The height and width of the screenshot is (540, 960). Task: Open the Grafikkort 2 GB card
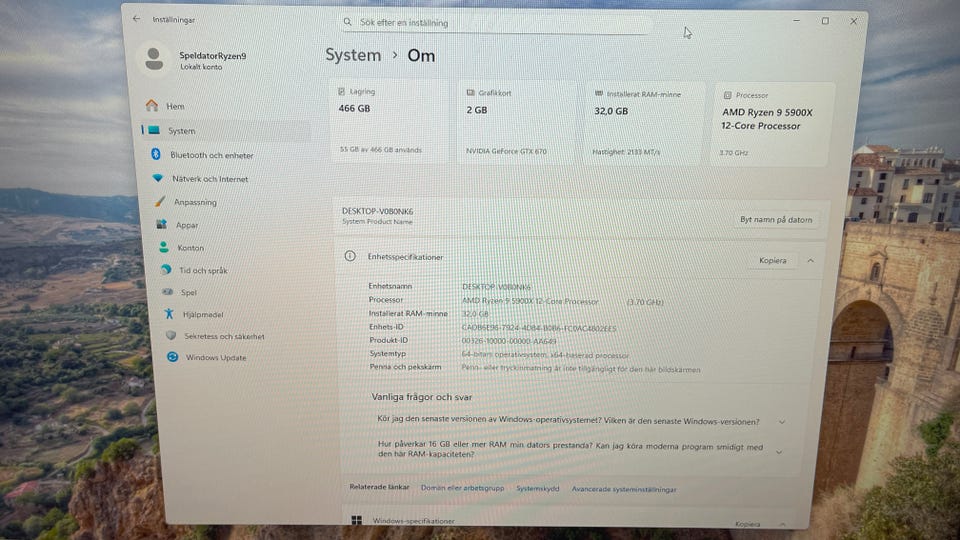tap(516, 122)
